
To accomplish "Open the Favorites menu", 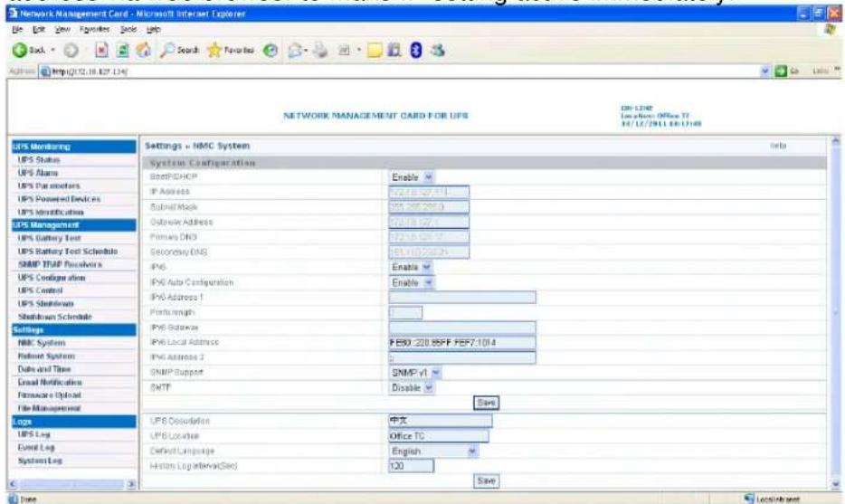I will tap(94, 29).
